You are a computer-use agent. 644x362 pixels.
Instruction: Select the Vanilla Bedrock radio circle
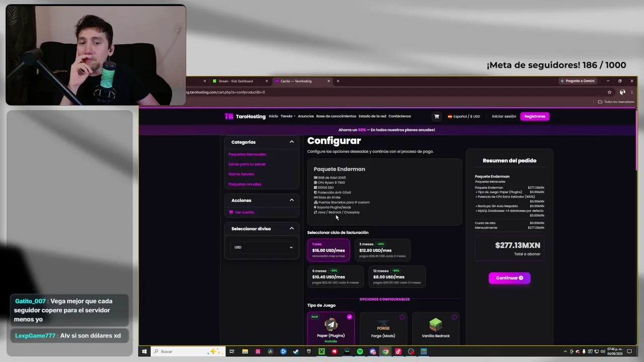(x=454, y=317)
